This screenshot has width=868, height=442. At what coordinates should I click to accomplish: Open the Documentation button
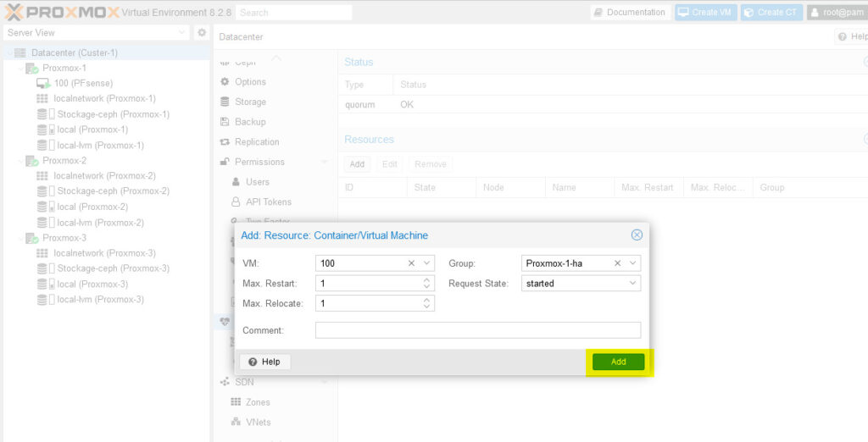tap(630, 12)
